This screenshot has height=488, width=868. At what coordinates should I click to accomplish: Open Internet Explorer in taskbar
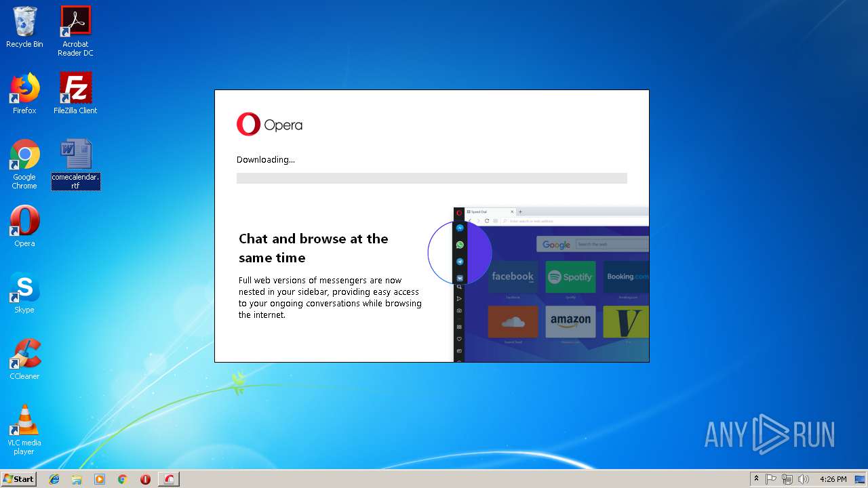point(54,479)
